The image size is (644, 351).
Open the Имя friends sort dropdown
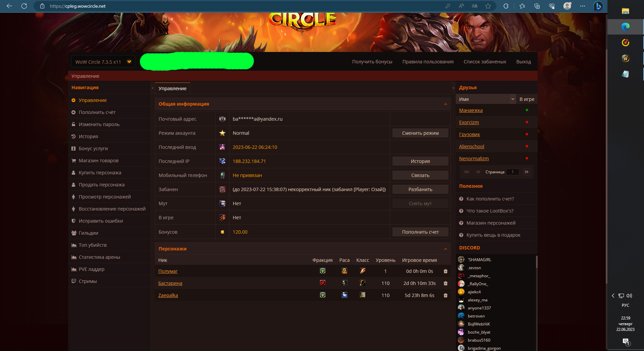[x=486, y=99]
